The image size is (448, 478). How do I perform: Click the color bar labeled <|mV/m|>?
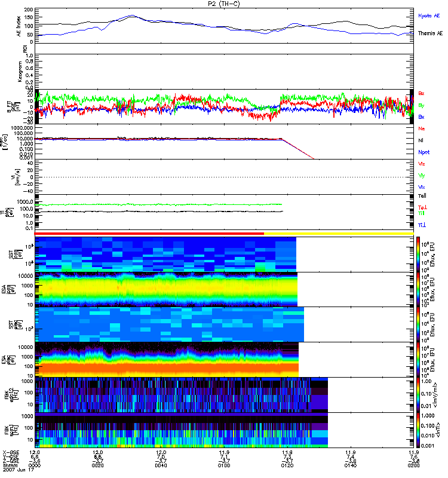(418, 395)
